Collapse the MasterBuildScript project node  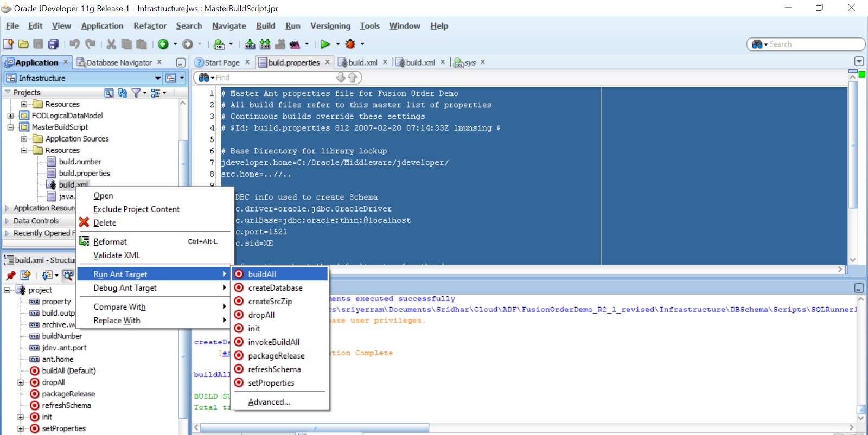(x=10, y=127)
